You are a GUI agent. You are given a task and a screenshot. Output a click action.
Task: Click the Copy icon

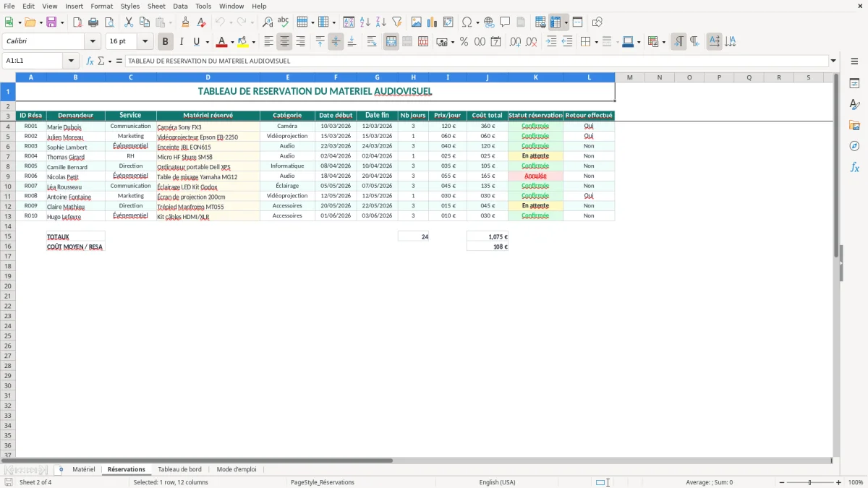point(144,22)
